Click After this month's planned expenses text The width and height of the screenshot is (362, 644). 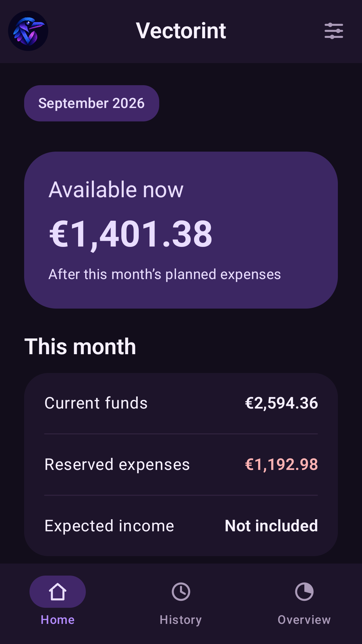click(x=165, y=274)
